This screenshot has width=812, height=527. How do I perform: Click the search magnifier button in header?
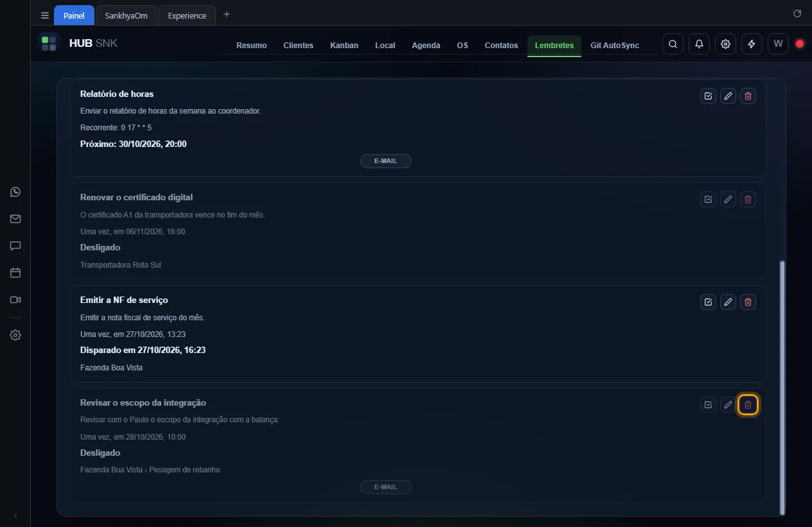(673, 44)
